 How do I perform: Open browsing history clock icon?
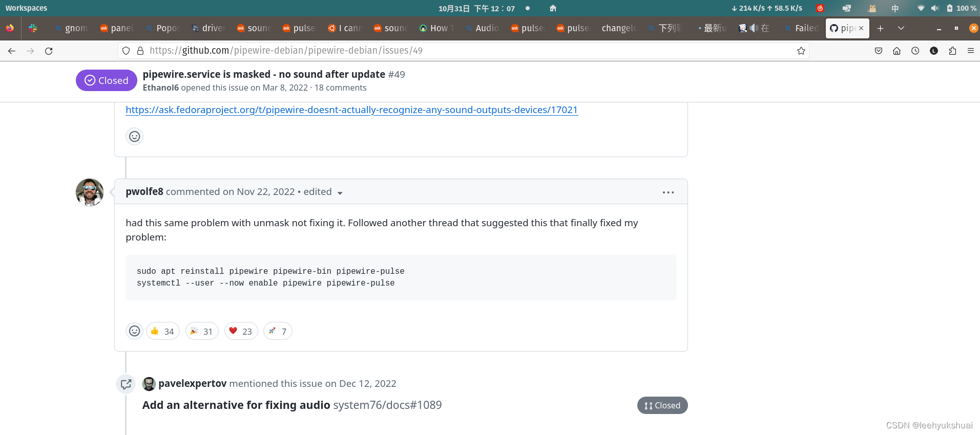pyautogui.click(x=915, y=51)
